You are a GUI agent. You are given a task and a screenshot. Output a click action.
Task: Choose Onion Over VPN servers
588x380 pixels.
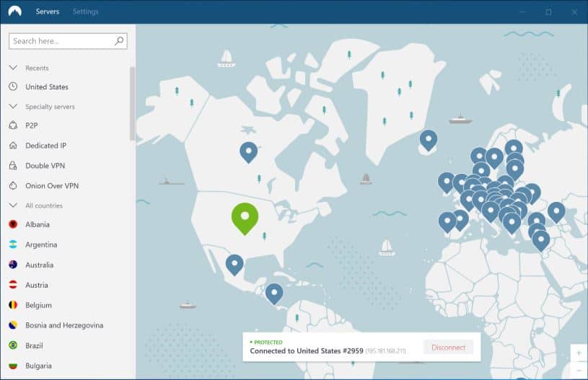click(x=52, y=186)
